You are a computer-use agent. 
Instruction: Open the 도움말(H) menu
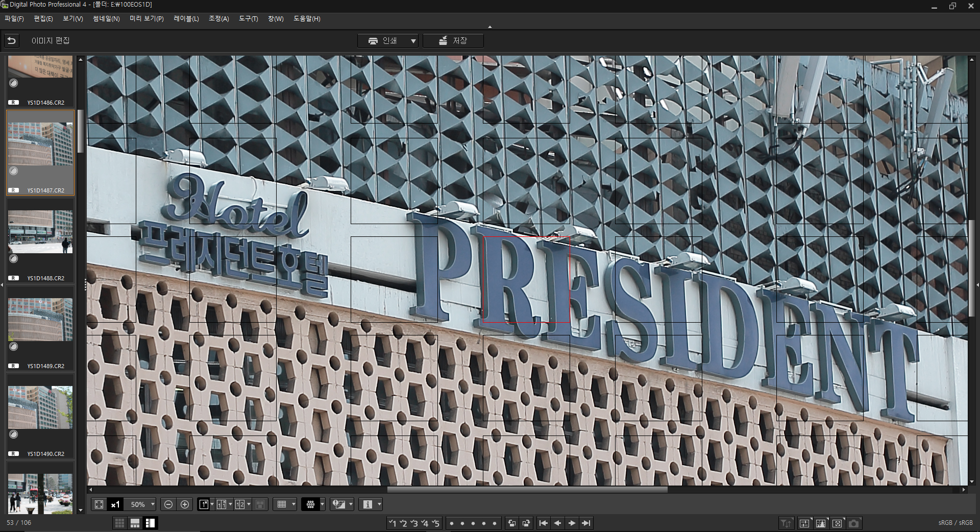(307, 19)
